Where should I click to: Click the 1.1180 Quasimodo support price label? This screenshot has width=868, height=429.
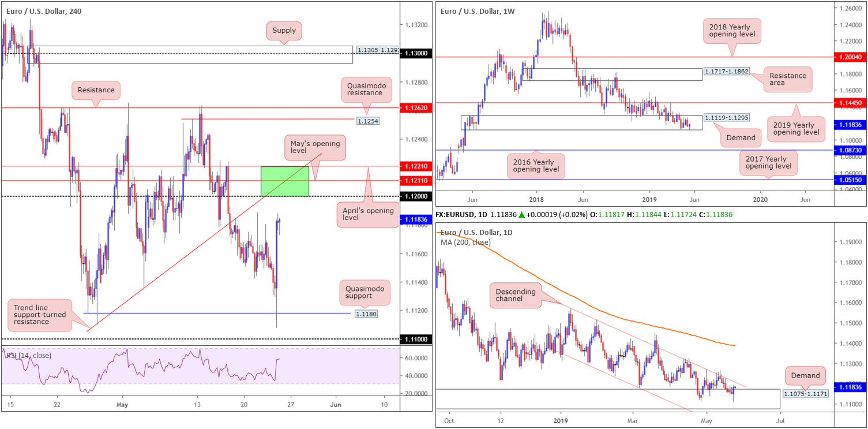click(367, 314)
